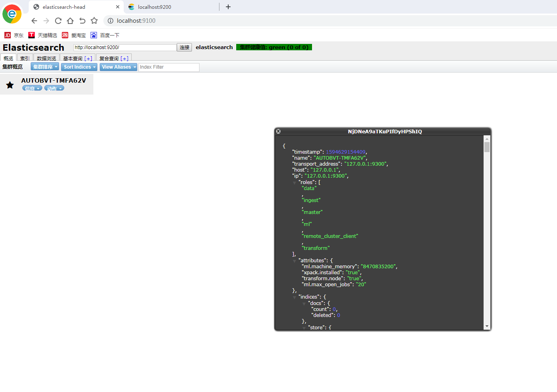Image resolution: width=557 pixels, height=392 pixels.
Task: Click the ml.machine_memory value "8470835200"
Action: [x=378, y=266]
